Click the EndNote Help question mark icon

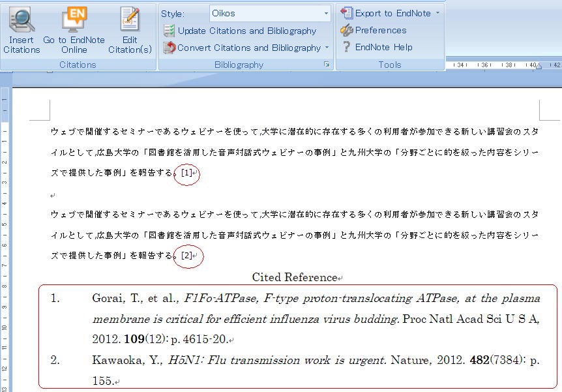tap(346, 47)
